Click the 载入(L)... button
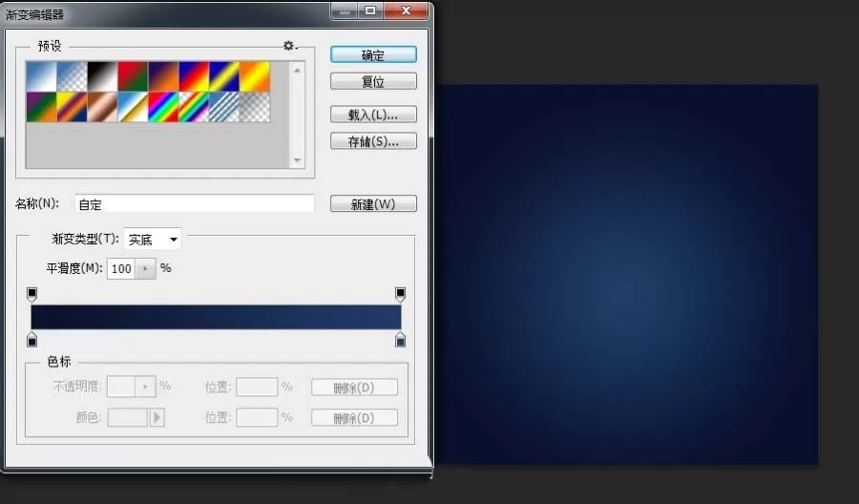Viewport: 859px width, 504px height. (373, 115)
